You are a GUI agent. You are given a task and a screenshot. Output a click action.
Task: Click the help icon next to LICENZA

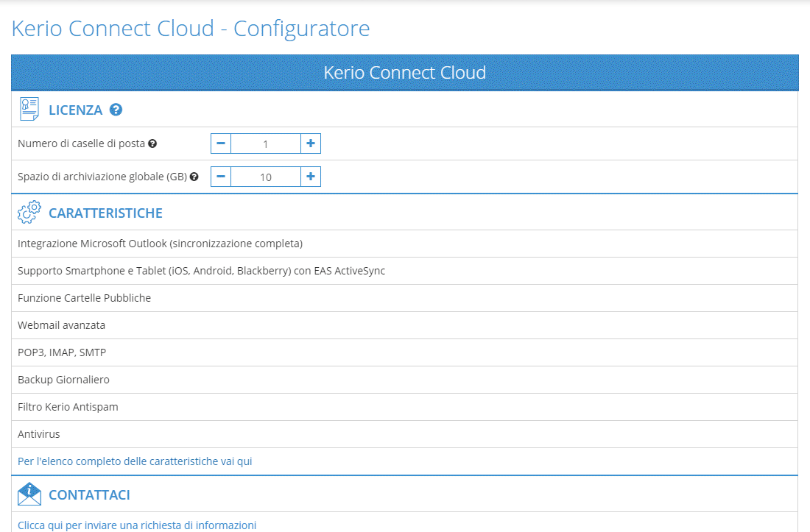(x=116, y=110)
